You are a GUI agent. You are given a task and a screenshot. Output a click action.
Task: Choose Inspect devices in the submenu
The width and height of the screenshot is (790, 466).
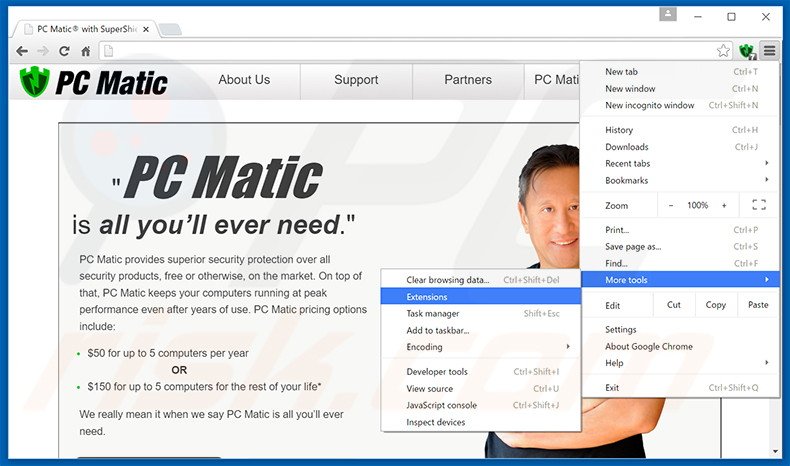[481, 422]
